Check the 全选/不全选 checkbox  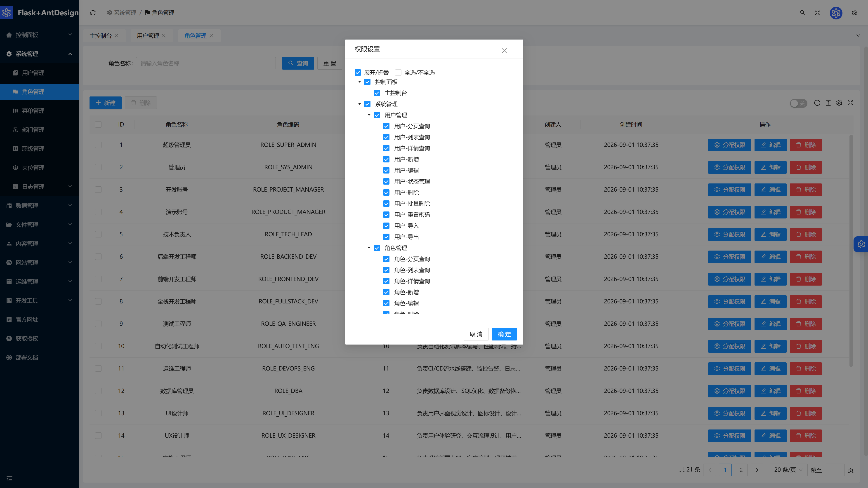(398, 73)
